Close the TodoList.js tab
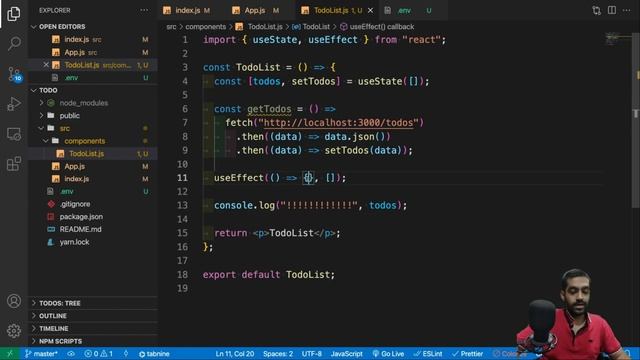 [x=370, y=11]
